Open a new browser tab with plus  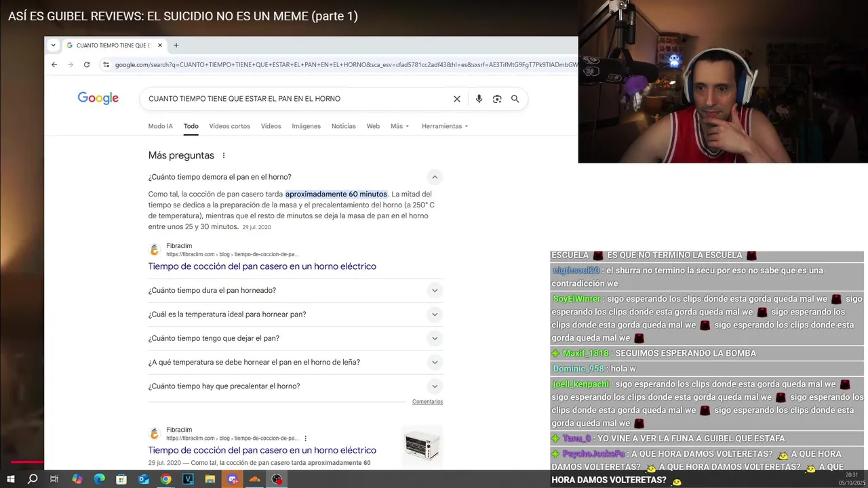[x=176, y=45]
